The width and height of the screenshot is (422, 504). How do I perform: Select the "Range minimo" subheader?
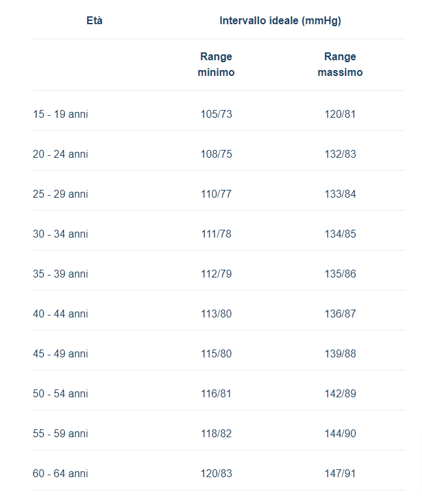[216, 64]
